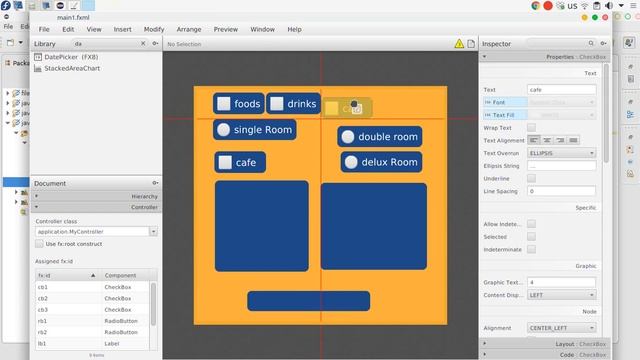
Task: Toggle Use fx:root construct checkbox
Action: coord(39,244)
